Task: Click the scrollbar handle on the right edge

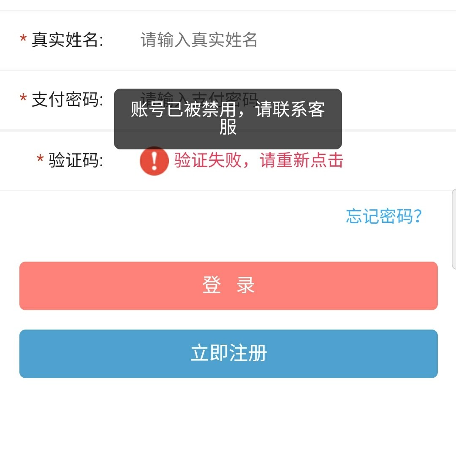Action: (454, 228)
